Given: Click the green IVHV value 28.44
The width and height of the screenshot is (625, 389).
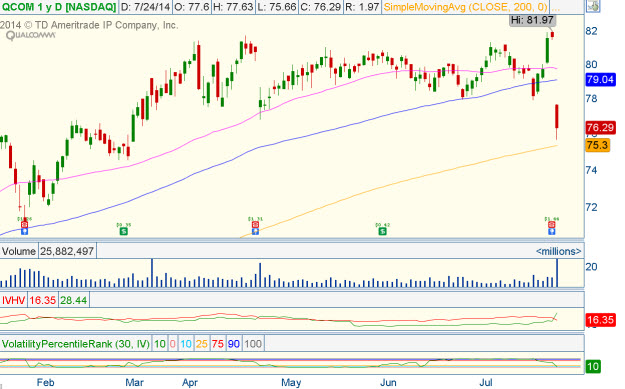Looking at the screenshot, I should click(x=73, y=300).
